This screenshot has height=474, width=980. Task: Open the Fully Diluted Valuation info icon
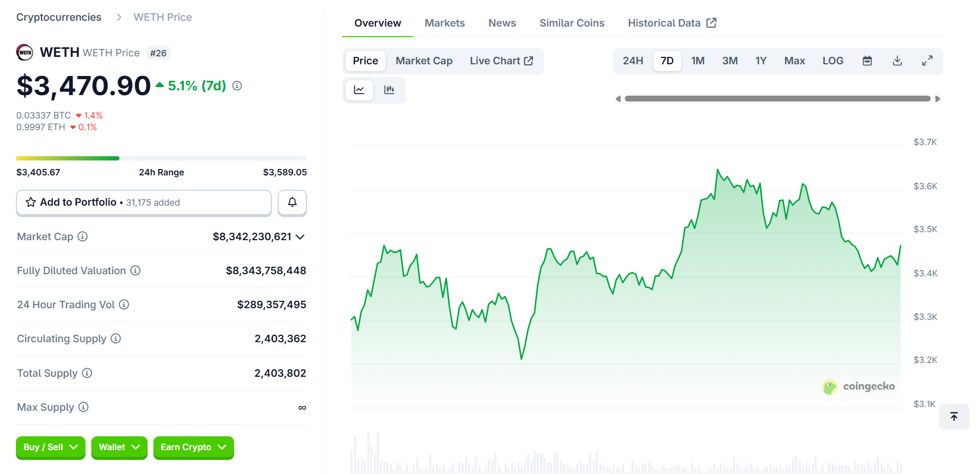(x=135, y=270)
